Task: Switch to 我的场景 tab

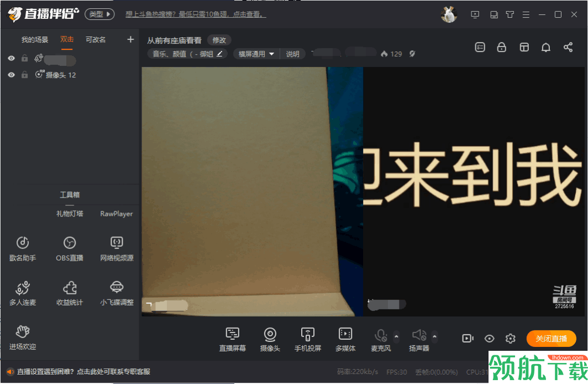Action: tap(34, 39)
